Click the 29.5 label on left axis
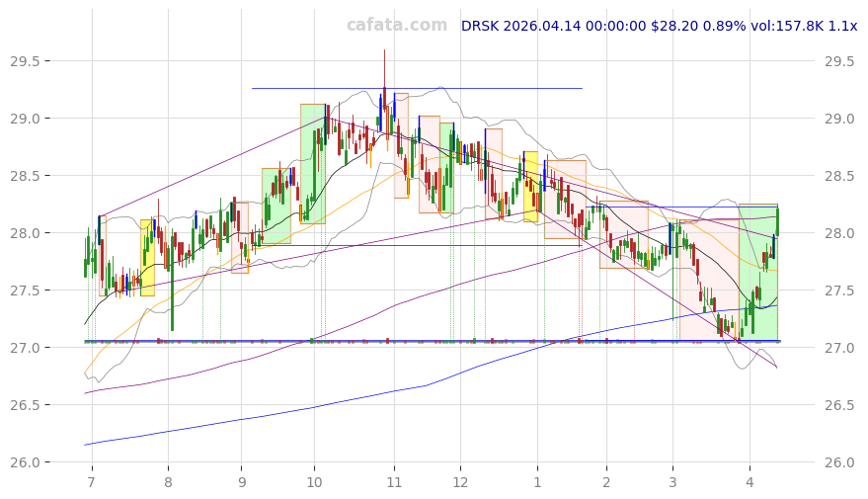 pyautogui.click(x=30, y=61)
